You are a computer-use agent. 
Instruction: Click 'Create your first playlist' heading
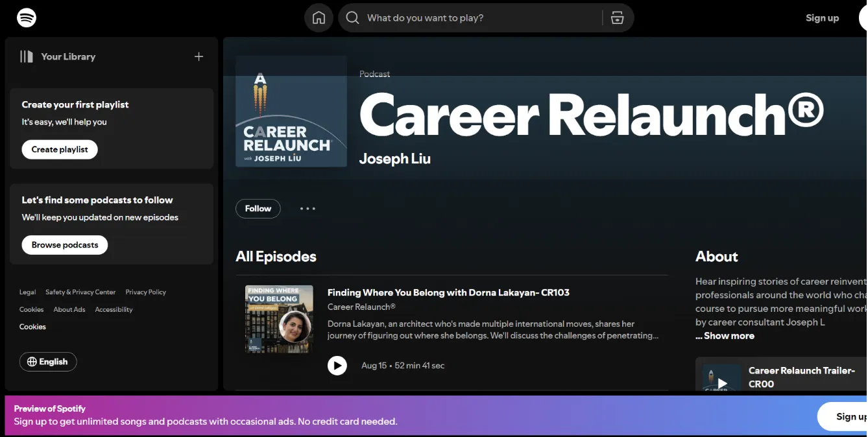[75, 104]
